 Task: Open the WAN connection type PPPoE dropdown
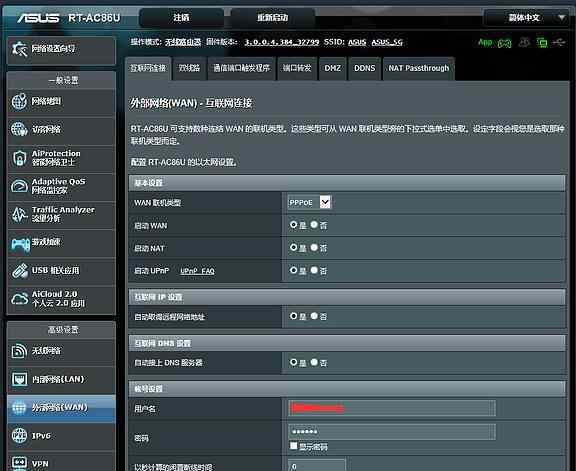click(310, 202)
